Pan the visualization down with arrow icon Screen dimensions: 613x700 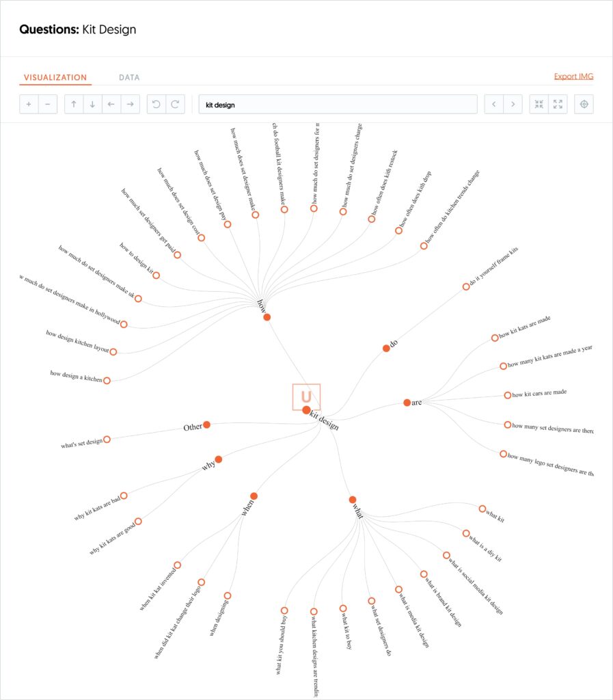(92, 105)
